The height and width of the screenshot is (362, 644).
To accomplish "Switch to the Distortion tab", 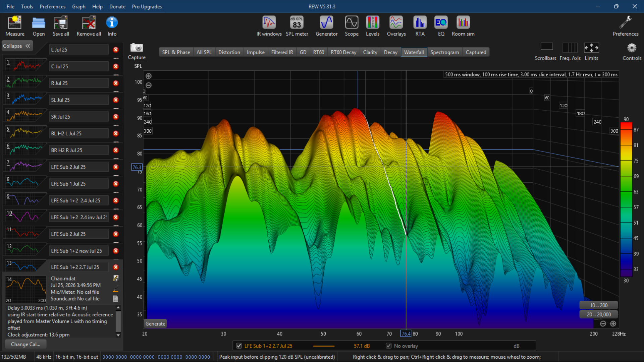I will click(x=229, y=52).
